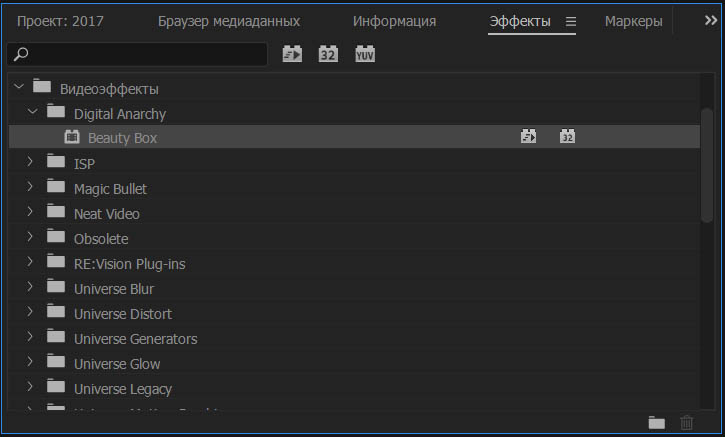Select the Neat Video label
Viewport: 725px width, 437px height.
[107, 214]
